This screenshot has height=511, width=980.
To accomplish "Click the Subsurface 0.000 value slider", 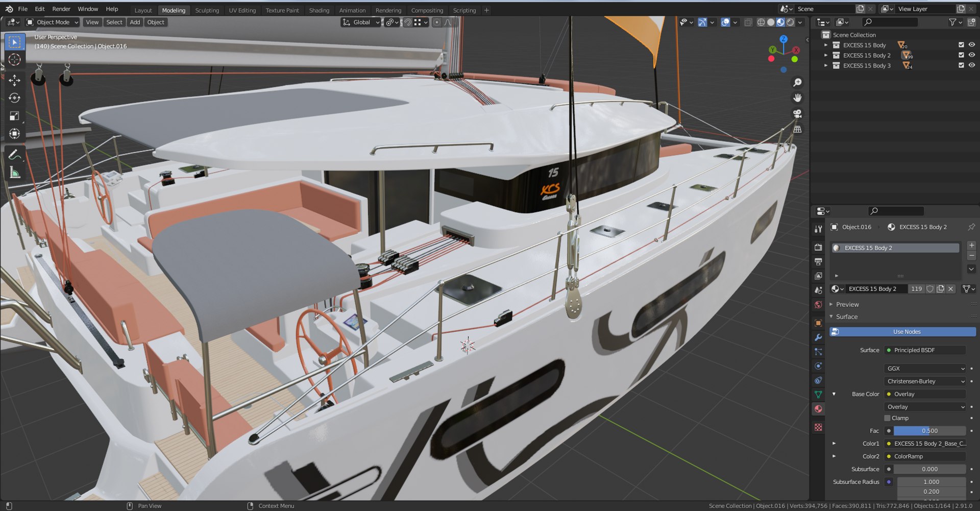I will tap(929, 469).
